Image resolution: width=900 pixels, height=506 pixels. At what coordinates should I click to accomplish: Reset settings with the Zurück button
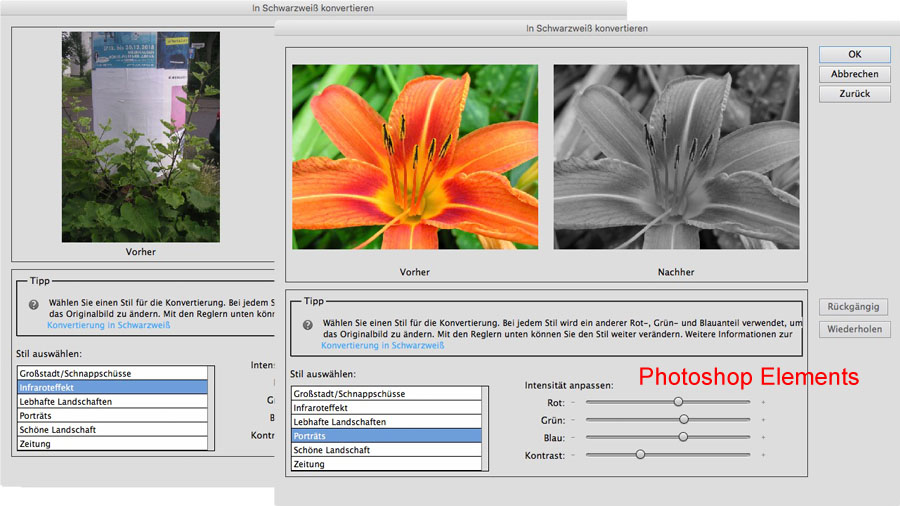point(854,94)
